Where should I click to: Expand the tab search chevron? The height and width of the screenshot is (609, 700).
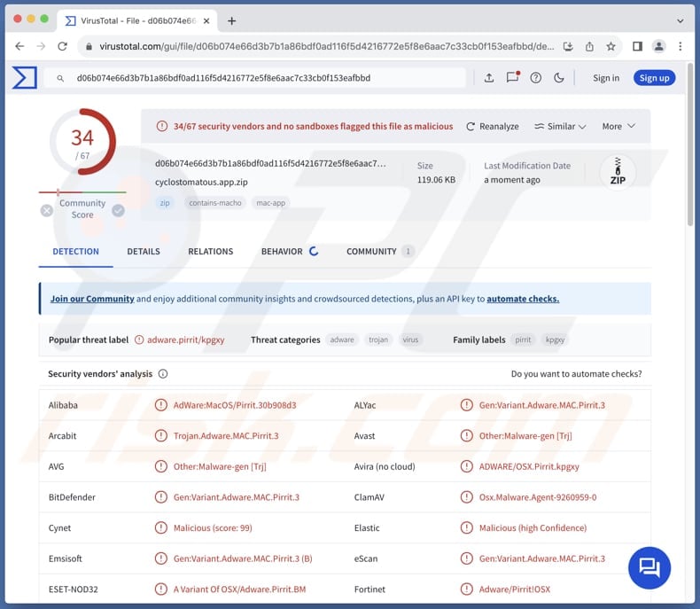pos(680,20)
